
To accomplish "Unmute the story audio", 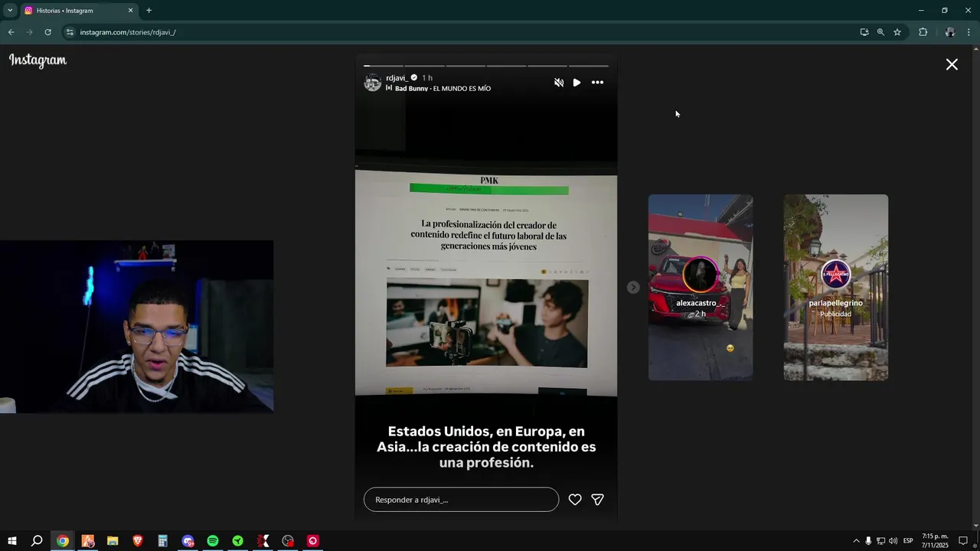I will click(x=559, y=83).
